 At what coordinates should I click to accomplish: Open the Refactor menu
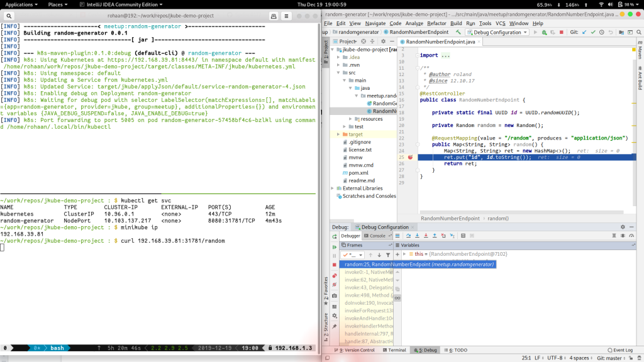[x=436, y=23]
